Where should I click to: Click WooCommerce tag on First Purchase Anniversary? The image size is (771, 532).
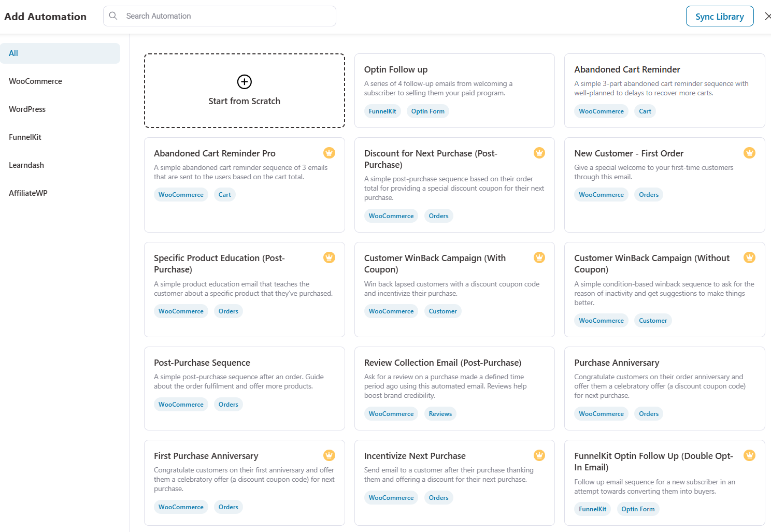pos(181,507)
